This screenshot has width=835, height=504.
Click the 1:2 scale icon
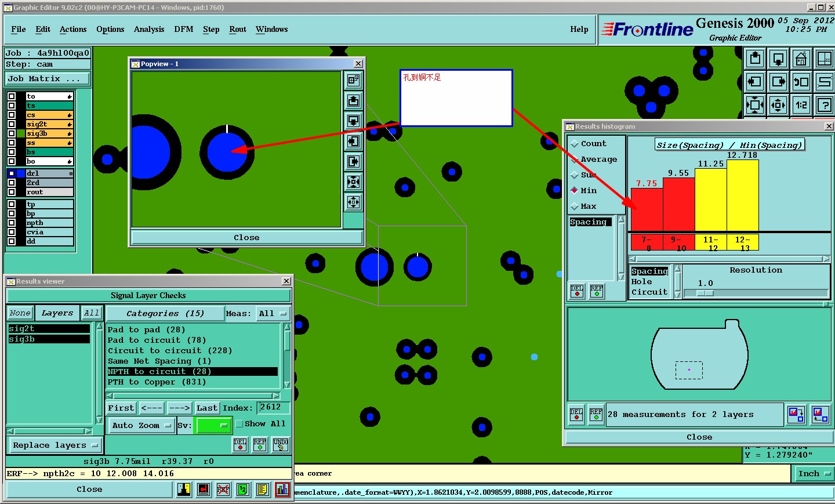[x=801, y=105]
